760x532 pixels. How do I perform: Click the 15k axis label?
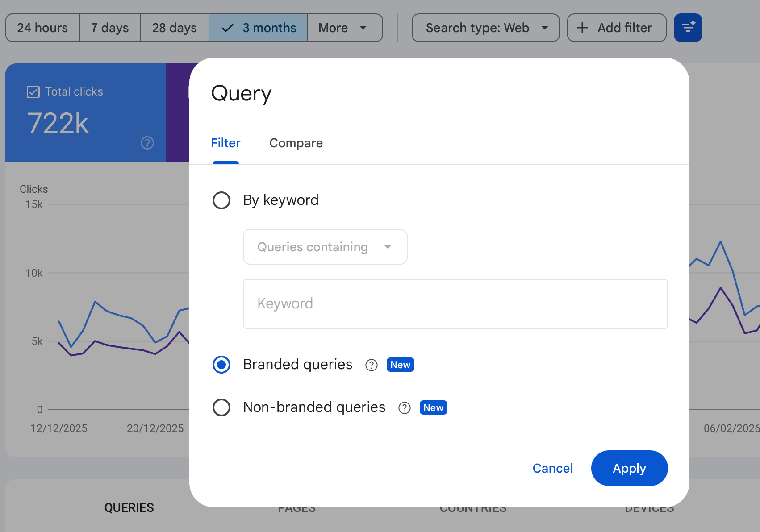(34, 204)
